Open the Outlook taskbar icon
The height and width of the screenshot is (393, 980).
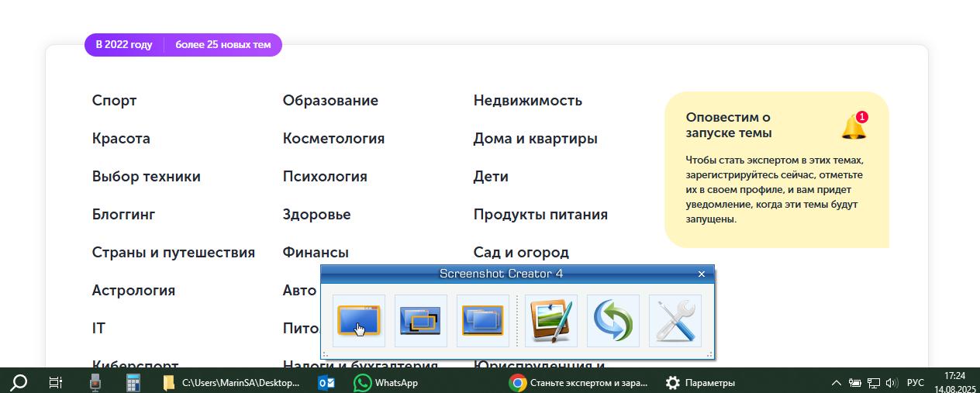pyautogui.click(x=326, y=382)
